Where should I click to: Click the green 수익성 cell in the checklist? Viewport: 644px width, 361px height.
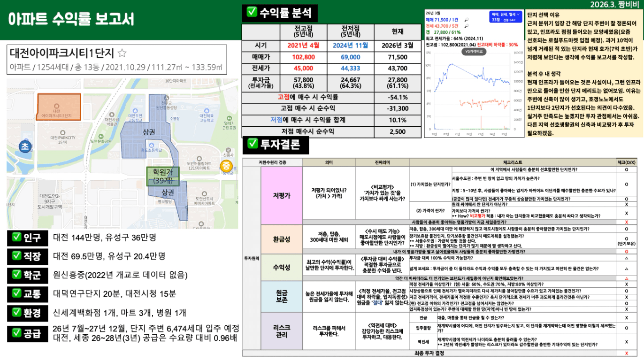pyautogui.click(x=282, y=268)
